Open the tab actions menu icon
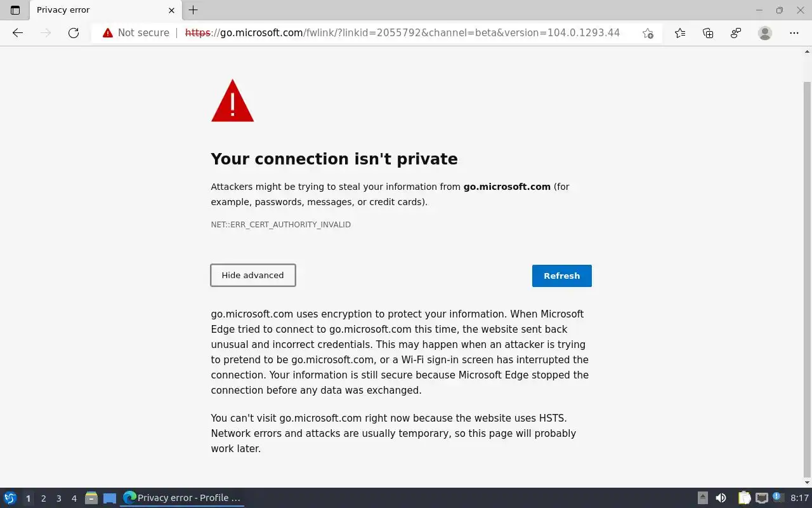812x508 pixels. click(x=15, y=10)
